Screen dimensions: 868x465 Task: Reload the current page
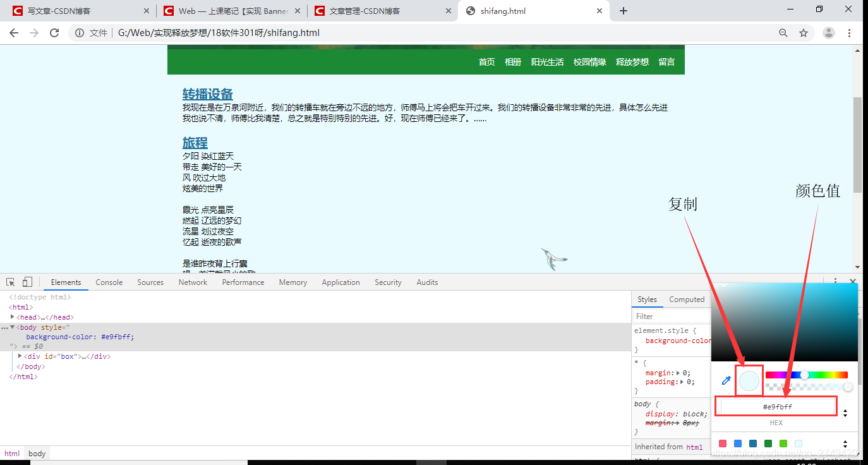coord(54,33)
